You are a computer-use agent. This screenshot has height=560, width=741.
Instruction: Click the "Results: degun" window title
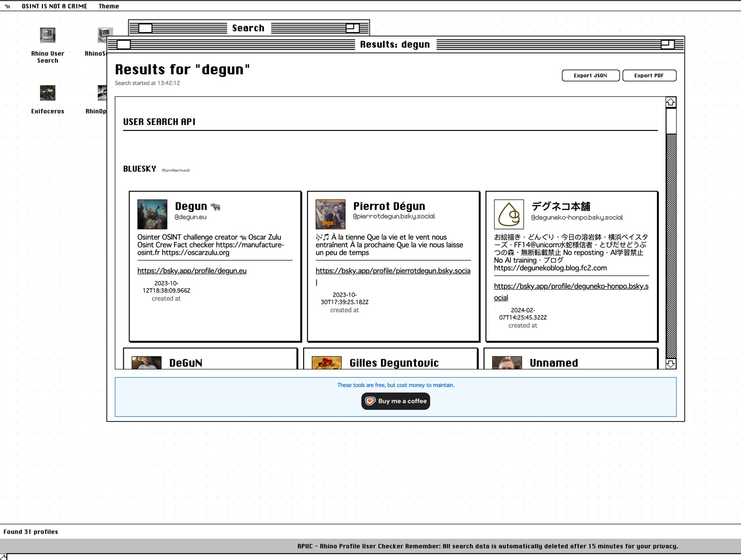pyautogui.click(x=395, y=45)
